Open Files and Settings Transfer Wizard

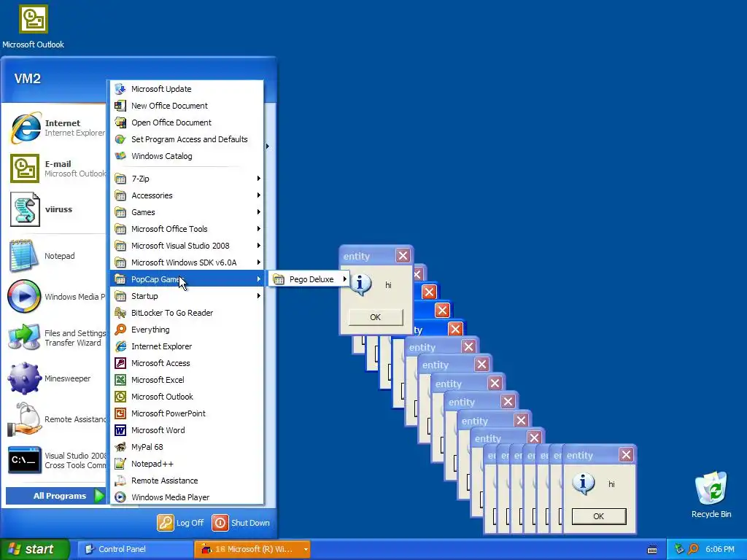pyautogui.click(x=56, y=338)
